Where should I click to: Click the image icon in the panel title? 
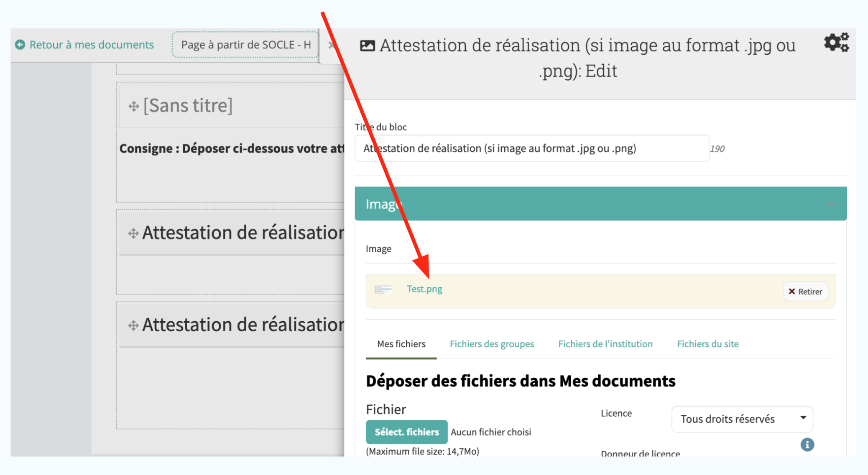click(x=367, y=46)
